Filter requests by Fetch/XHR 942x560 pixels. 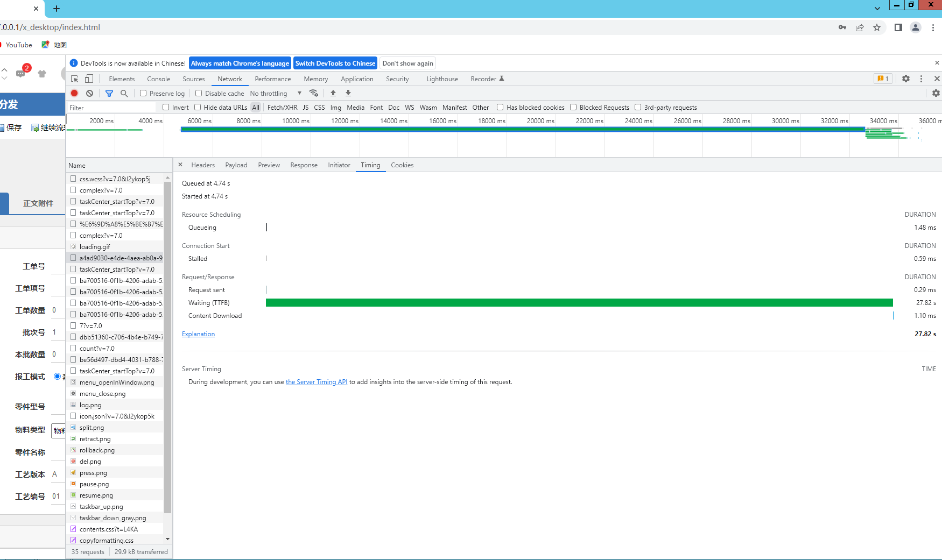coord(283,107)
